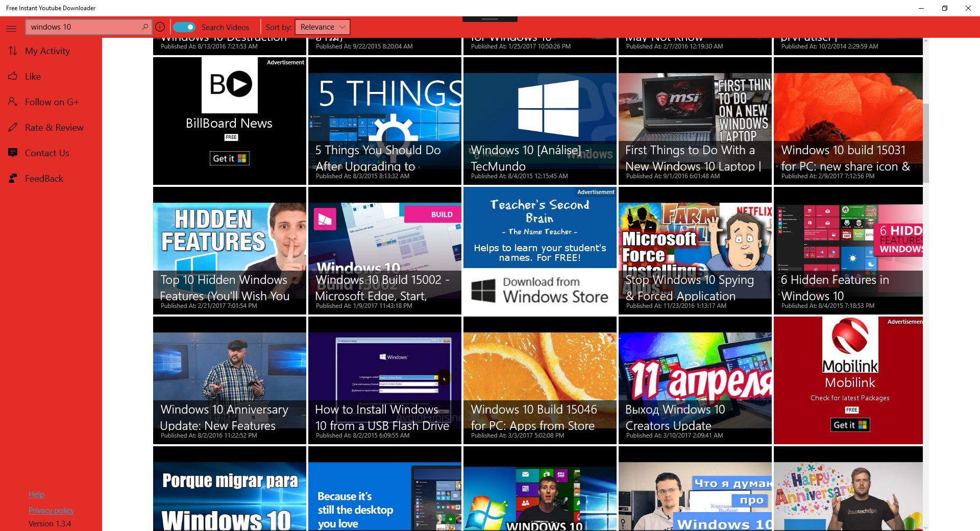Screen dimensions: 980x531
Task: Click the Rate & Review pencil icon
Action: 13,127
